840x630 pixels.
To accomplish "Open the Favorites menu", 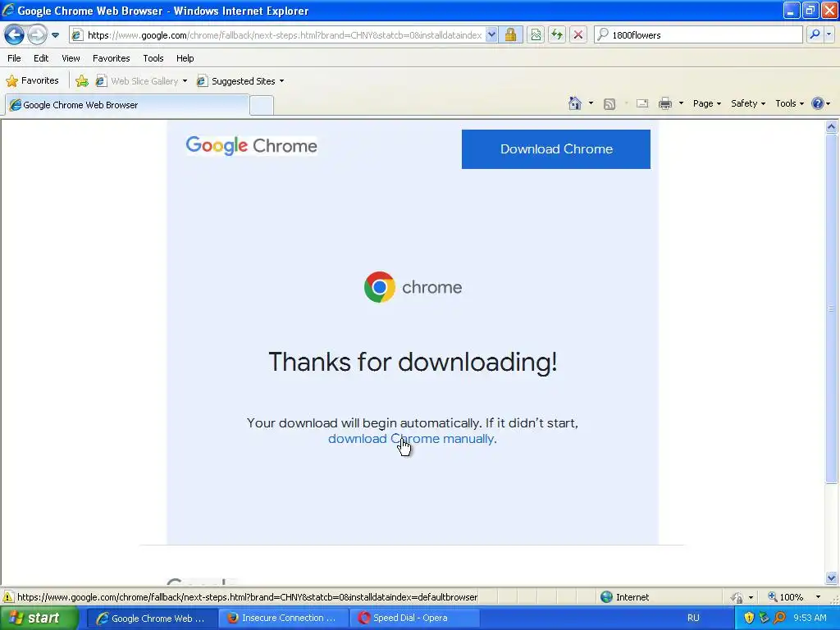I will 111,58.
